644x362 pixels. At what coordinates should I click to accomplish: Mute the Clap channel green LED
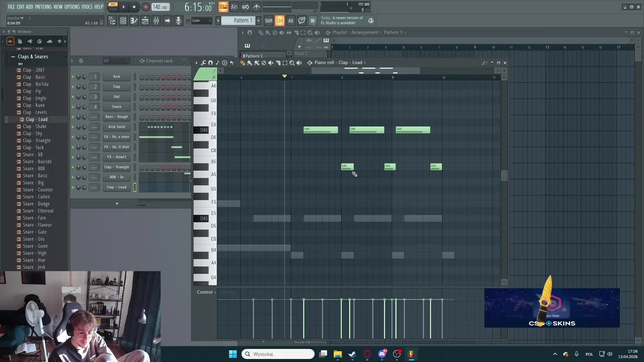pyautogui.click(x=72, y=86)
